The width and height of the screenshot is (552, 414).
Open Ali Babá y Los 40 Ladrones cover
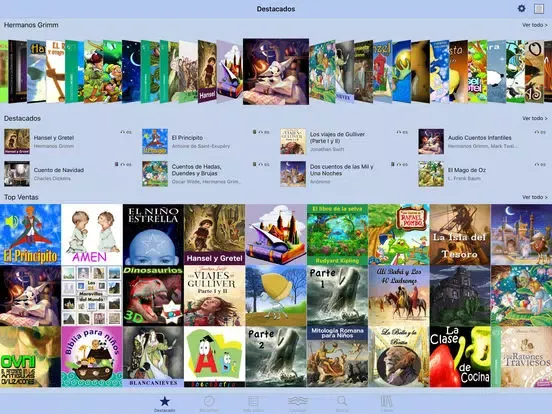click(399, 296)
